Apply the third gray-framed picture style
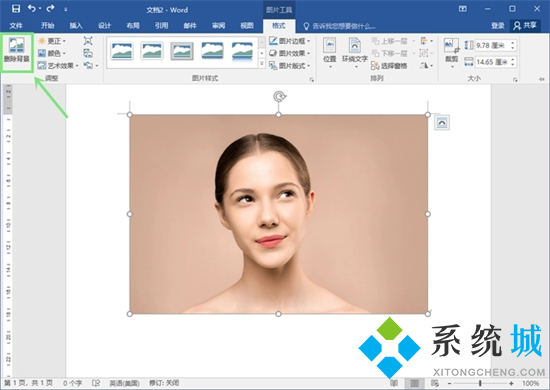Screen dimensions: 550x390 pyautogui.click(x=182, y=51)
